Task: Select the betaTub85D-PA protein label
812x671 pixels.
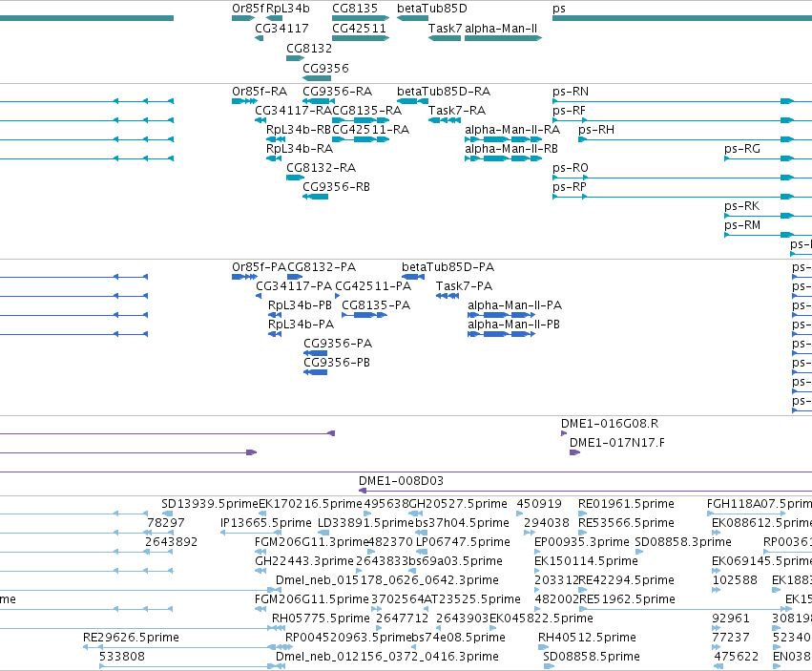Action: [x=448, y=267]
